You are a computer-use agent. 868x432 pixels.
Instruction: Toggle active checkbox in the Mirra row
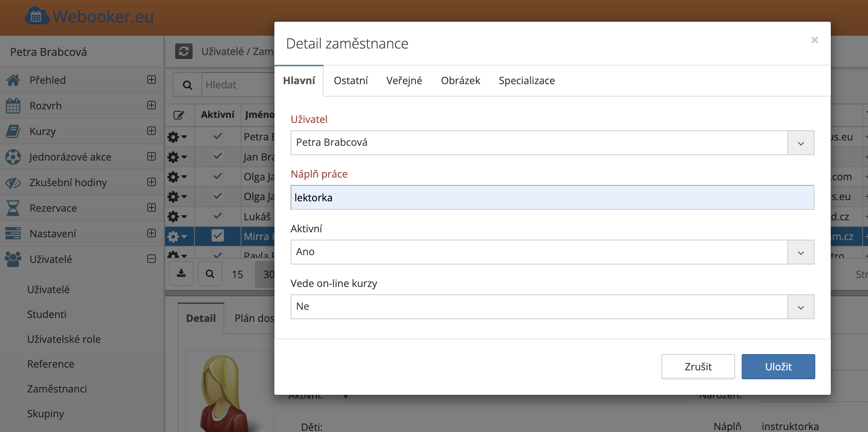[218, 236]
